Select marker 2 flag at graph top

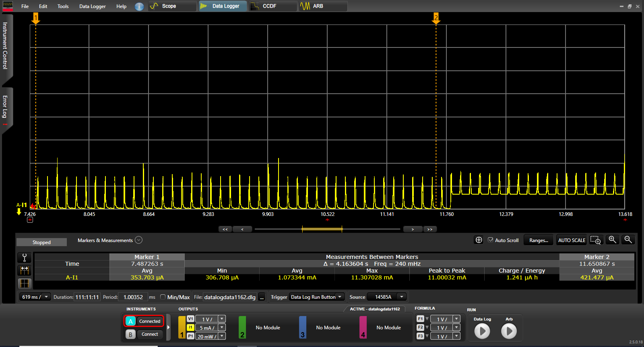coord(436,18)
